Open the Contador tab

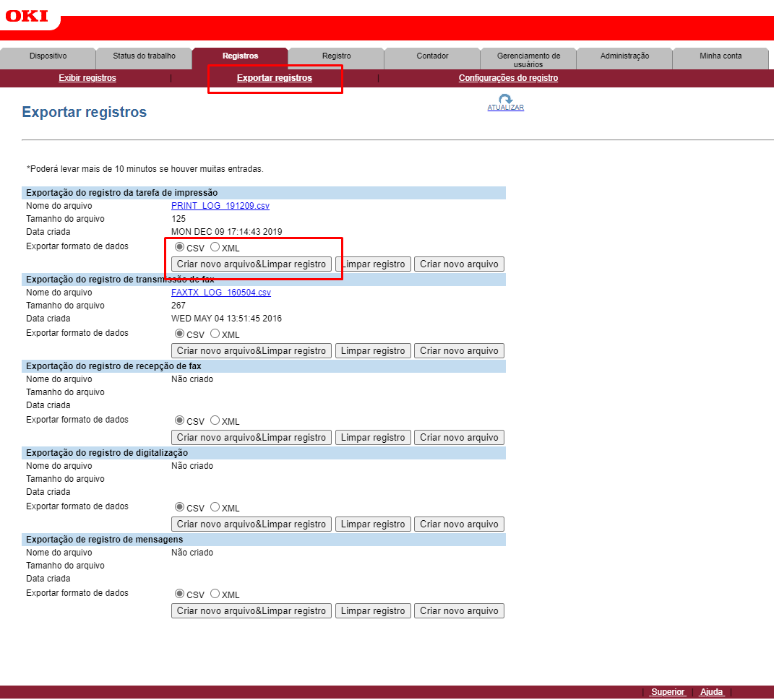[x=432, y=56]
